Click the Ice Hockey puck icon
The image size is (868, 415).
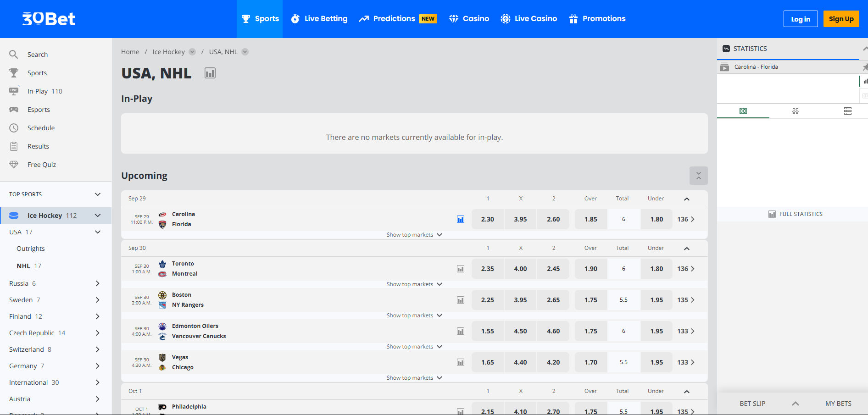14,216
